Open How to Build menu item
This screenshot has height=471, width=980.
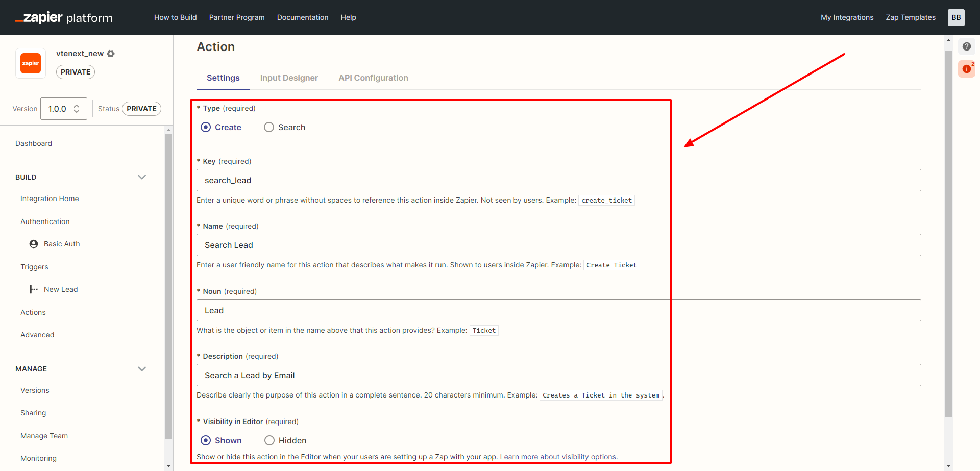coord(175,17)
